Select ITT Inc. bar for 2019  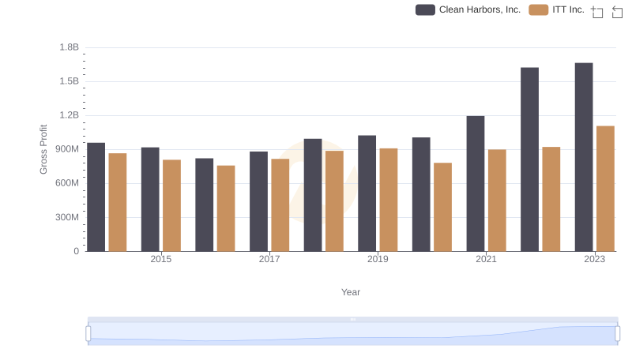[389, 200]
